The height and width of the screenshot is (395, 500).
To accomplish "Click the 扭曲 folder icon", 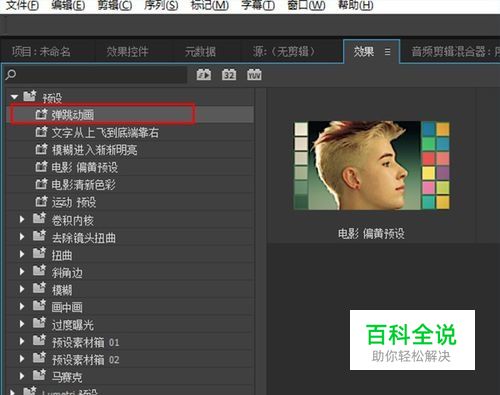I will (39, 253).
